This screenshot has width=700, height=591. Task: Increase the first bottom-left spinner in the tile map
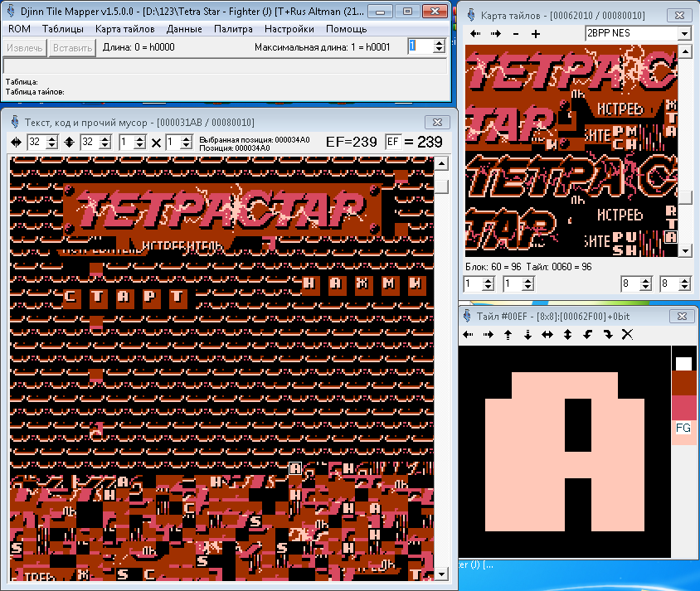[x=488, y=280]
